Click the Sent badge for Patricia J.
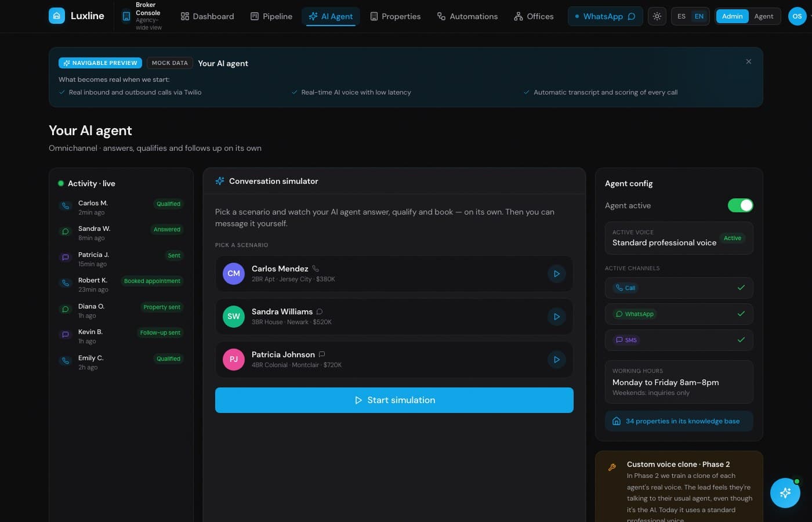Screen dimensions: 812x522 pos(174,255)
